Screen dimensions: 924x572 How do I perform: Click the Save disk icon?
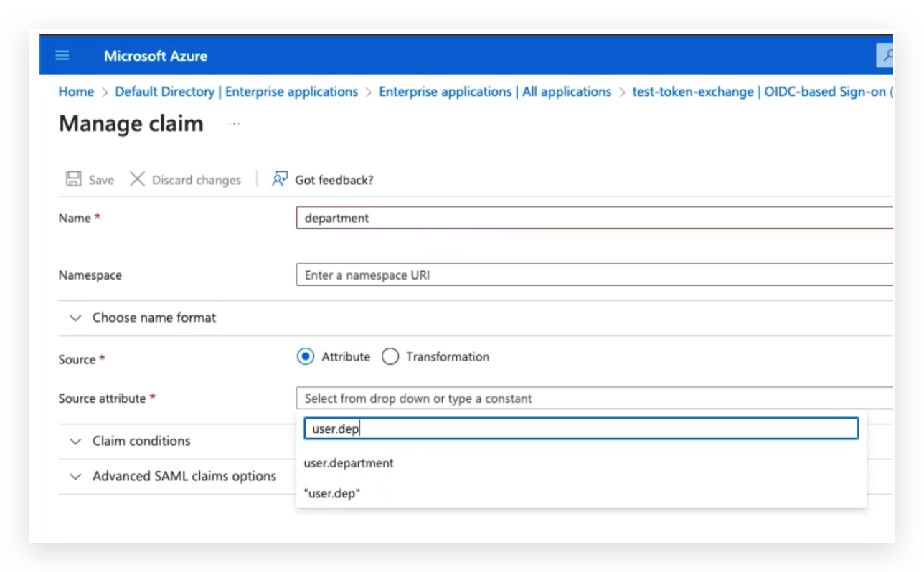click(x=73, y=179)
